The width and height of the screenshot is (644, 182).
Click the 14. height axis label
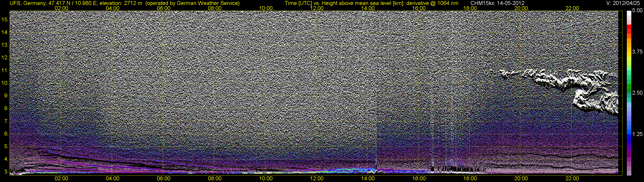click(x=5, y=32)
